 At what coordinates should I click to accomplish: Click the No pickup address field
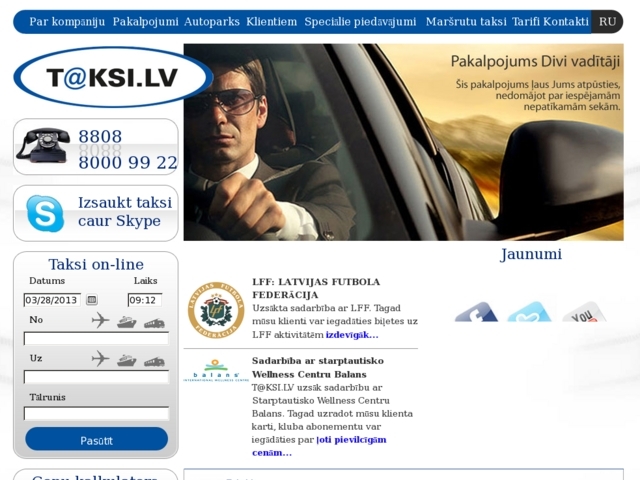point(96,339)
